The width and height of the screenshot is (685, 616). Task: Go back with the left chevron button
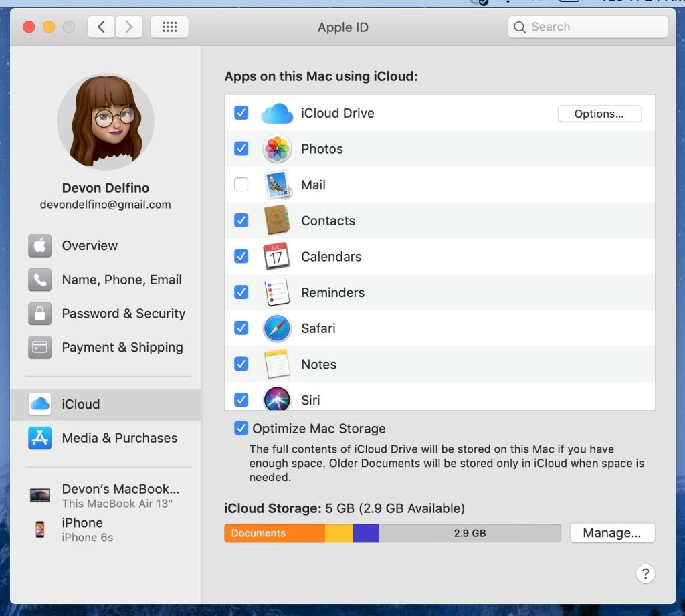(101, 27)
